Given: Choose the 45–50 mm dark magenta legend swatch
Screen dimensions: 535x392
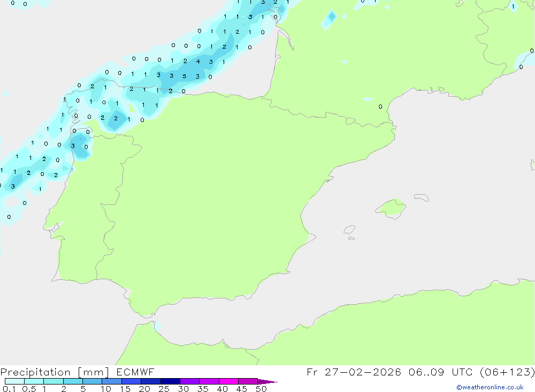Looking at the screenshot, I should (248, 381).
